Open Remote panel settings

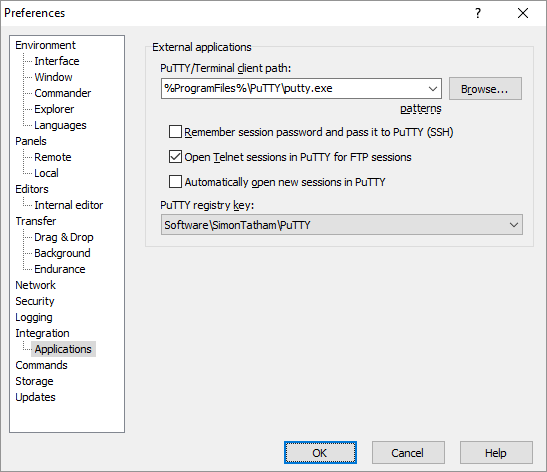click(x=53, y=157)
